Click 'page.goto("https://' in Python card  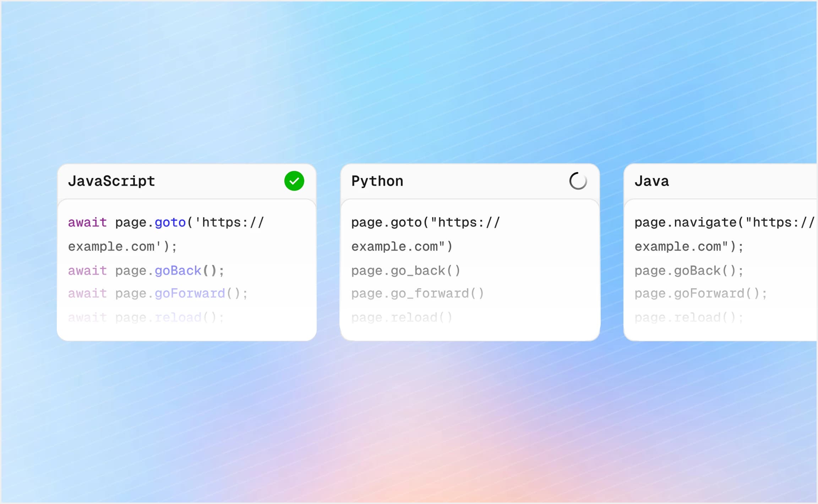426,223
